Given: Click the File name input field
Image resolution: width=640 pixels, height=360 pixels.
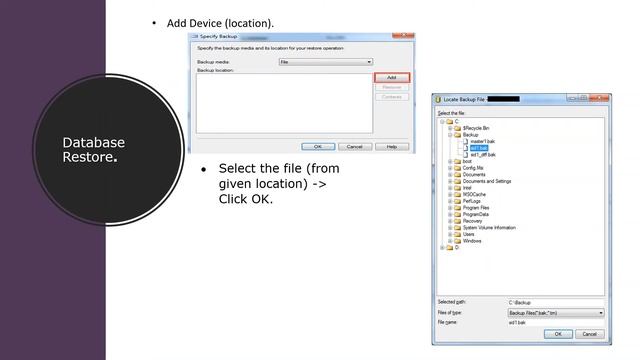Looking at the screenshot, I should tap(556, 322).
